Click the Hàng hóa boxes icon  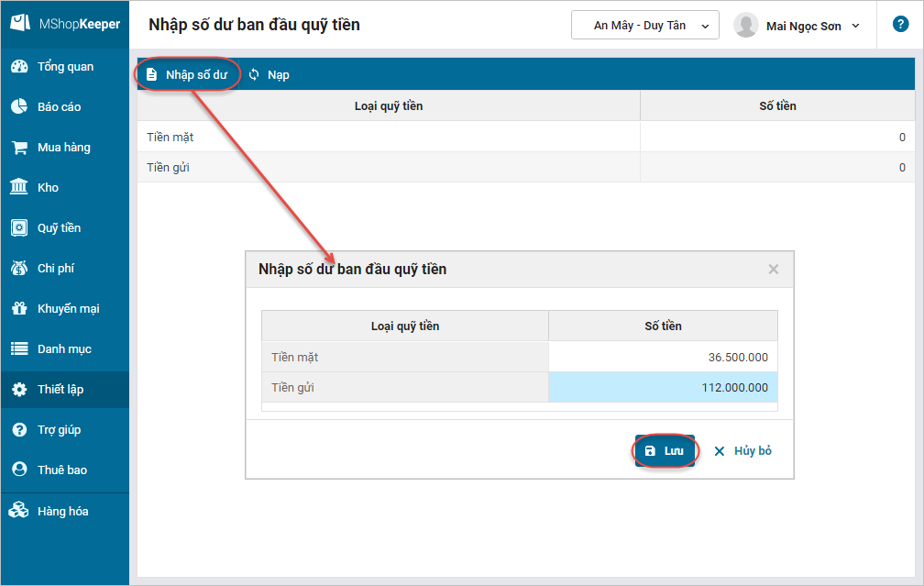19,511
